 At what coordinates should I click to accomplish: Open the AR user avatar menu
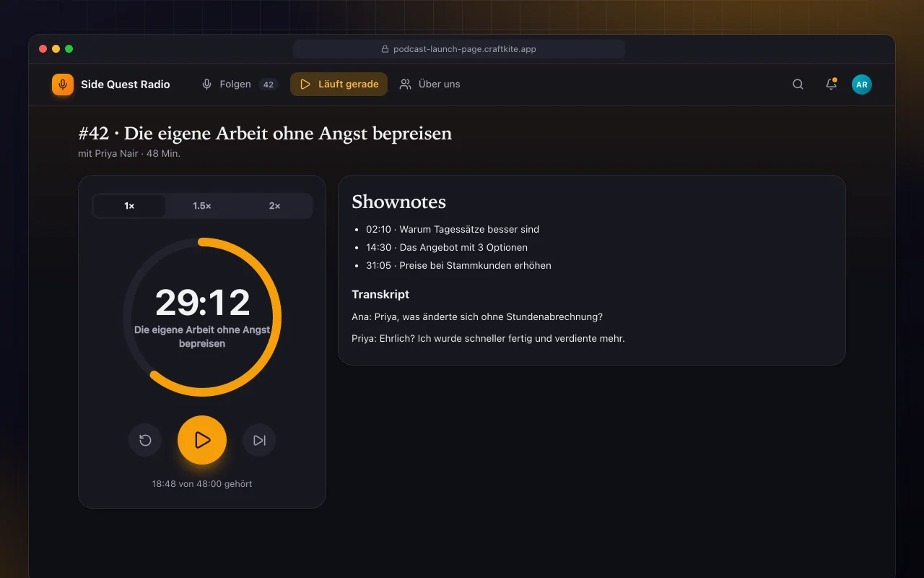[862, 85]
